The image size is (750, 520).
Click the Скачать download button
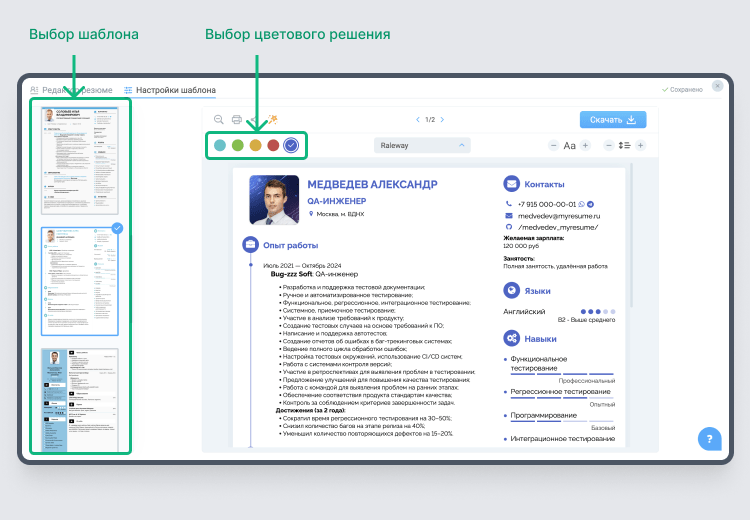pyautogui.click(x=613, y=120)
